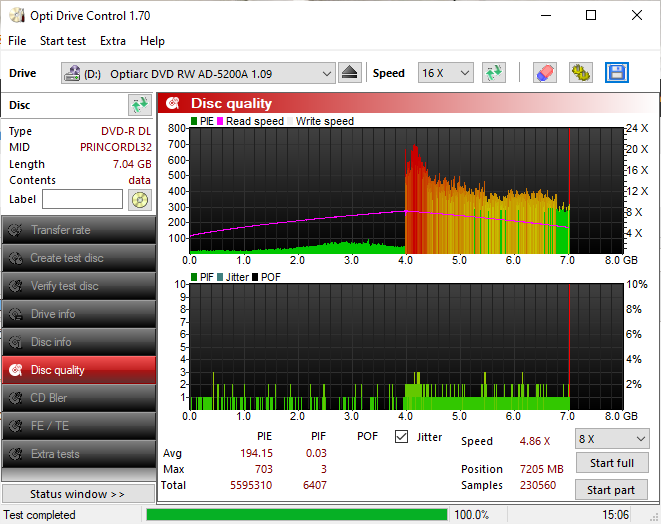Open the Create test disc section

(x=79, y=258)
